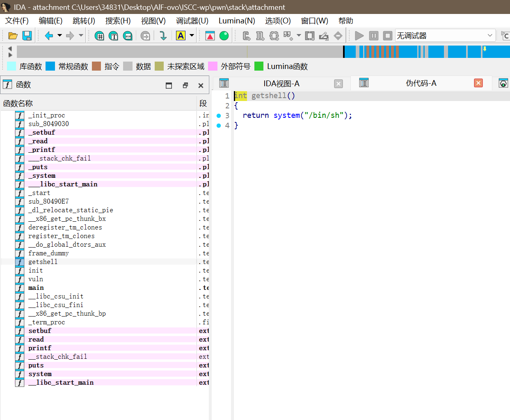Sort by the 函数名称 column header

[x=99, y=103]
